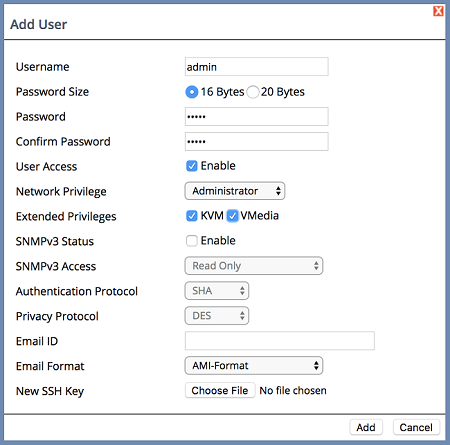Click the Email ID text field
Screen dimensions: 450x445
280,341
